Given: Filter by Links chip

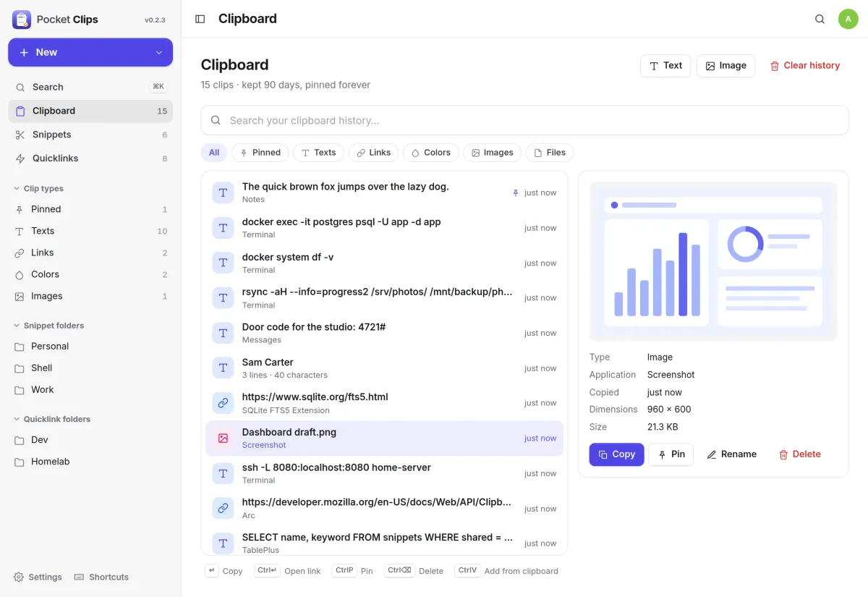Looking at the screenshot, I should (373, 153).
